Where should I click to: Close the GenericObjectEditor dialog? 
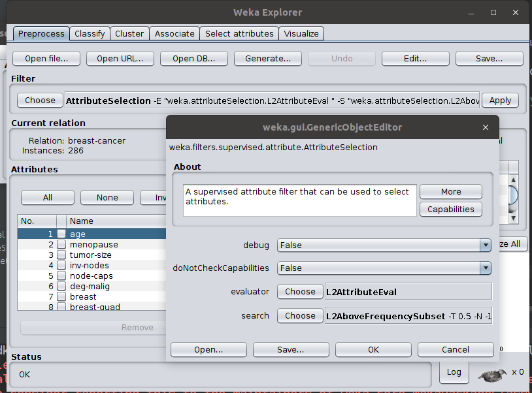[486, 127]
